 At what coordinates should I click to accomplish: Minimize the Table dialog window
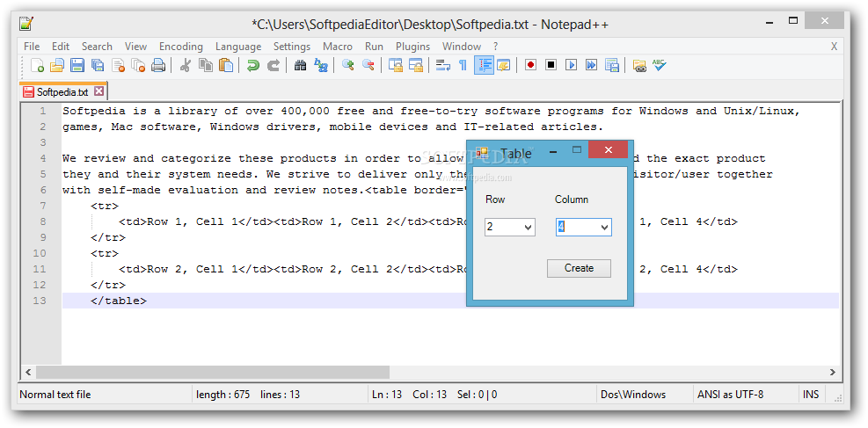[x=552, y=150]
